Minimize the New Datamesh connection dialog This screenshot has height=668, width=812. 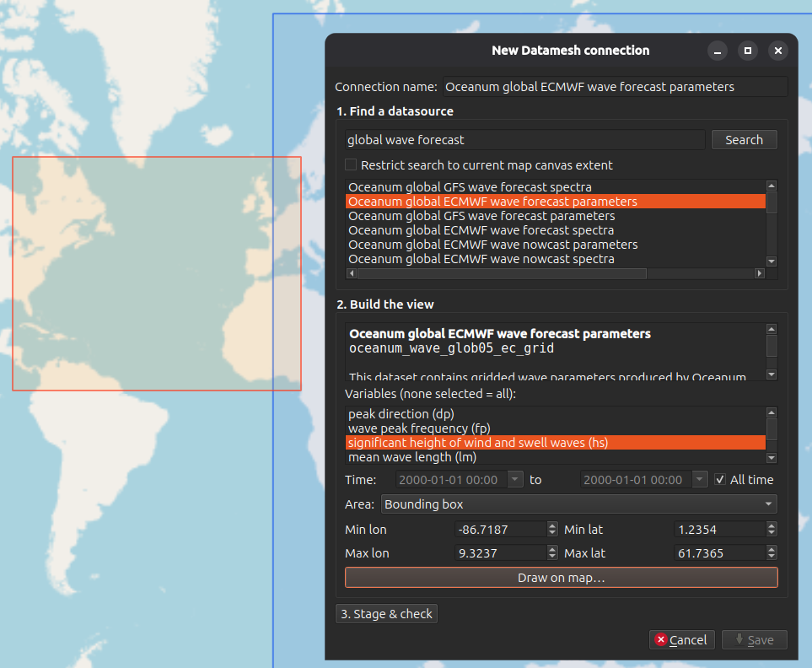(718, 51)
